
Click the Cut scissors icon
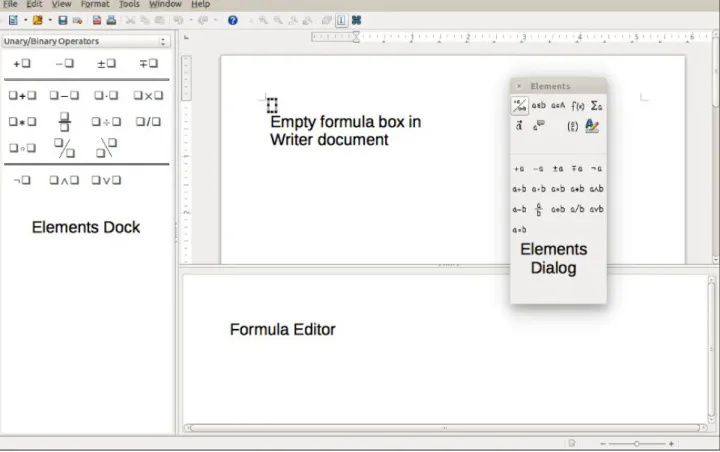click(x=130, y=20)
